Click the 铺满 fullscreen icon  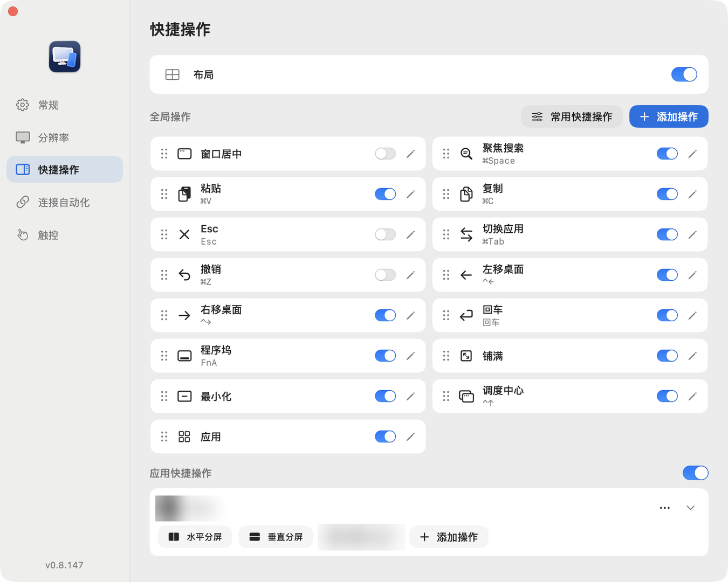click(x=466, y=356)
